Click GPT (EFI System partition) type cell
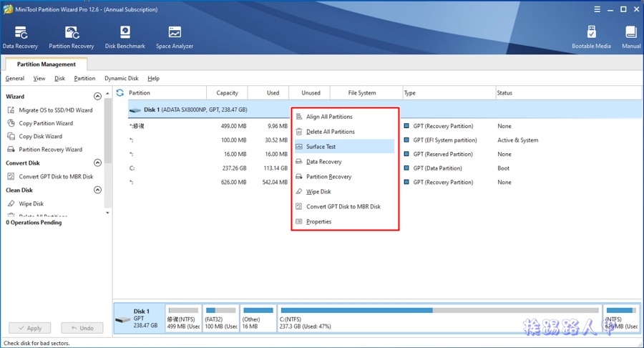This screenshot has height=348, width=644. (445, 140)
